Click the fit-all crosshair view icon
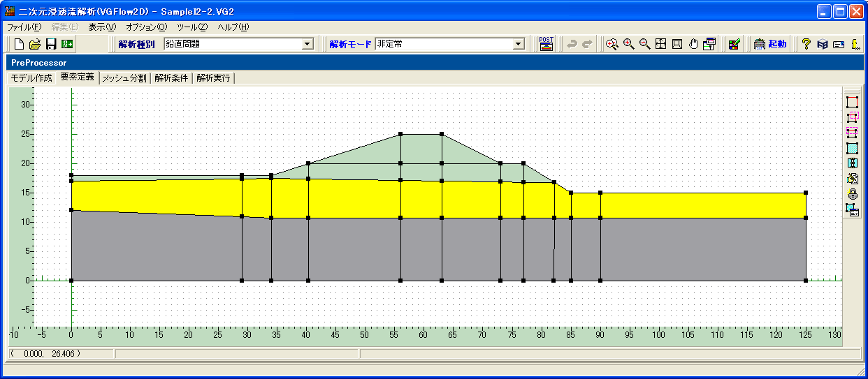This screenshot has width=868, height=379. pos(660,44)
